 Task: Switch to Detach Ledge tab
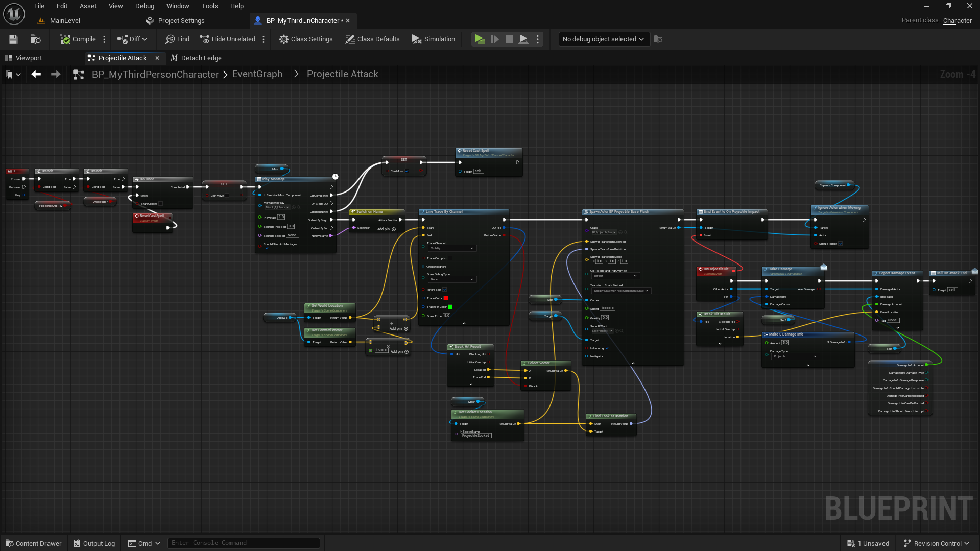point(196,58)
